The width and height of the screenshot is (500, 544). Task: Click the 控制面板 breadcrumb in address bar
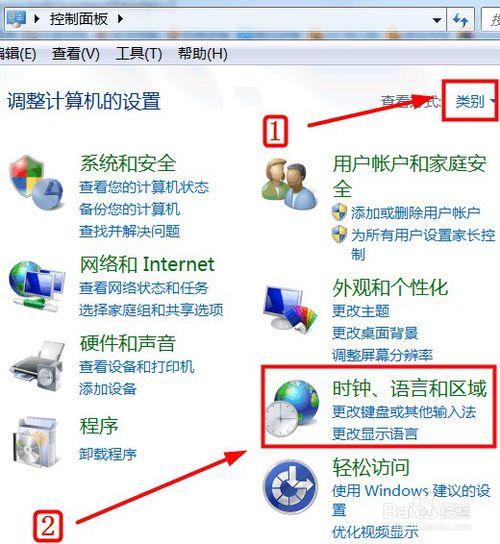tap(79, 19)
